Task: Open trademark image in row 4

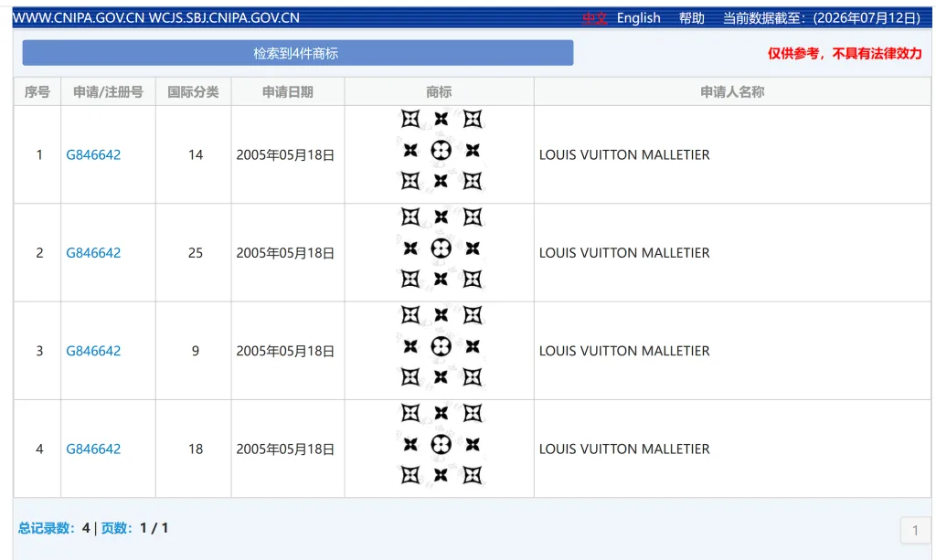Action: [x=441, y=444]
